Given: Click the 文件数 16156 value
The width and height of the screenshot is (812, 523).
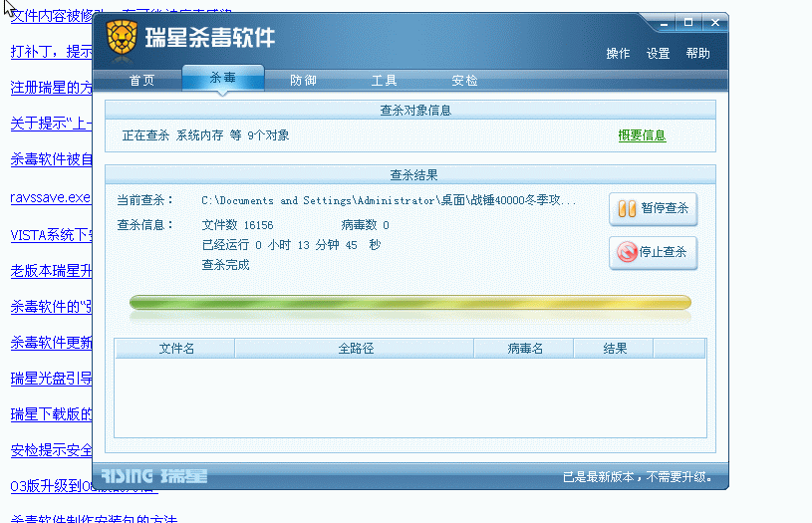Looking at the screenshot, I should point(238,225).
